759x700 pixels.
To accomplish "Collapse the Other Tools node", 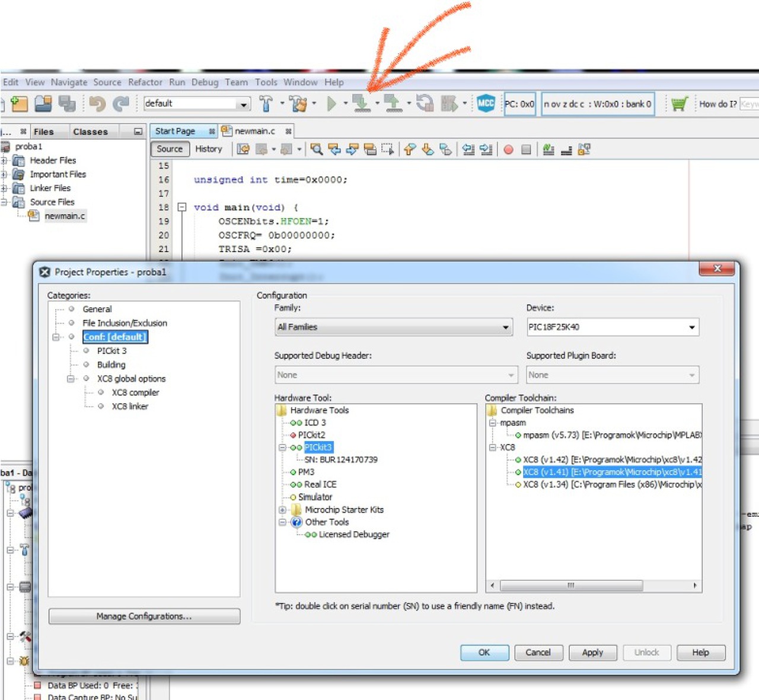I will 283,522.
